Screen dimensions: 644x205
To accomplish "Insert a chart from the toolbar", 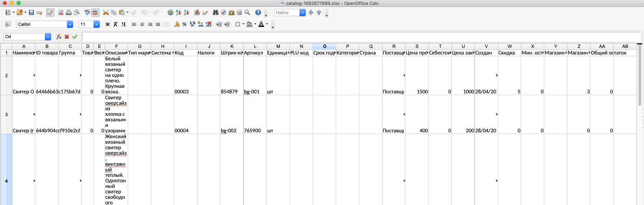I will point(197,13).
